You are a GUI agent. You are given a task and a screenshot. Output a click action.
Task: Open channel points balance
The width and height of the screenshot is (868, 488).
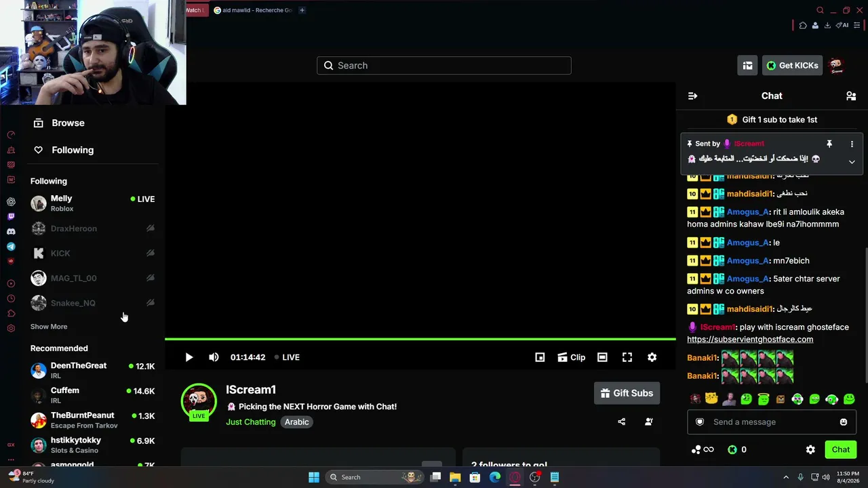click(x=702, y=449)
